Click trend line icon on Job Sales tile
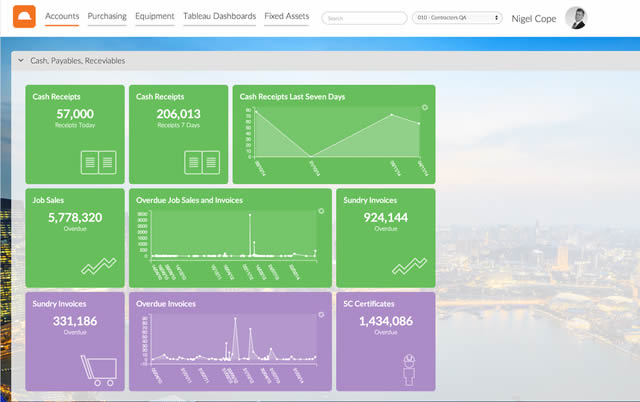The image size is (640, 402). pyautogui.click(x=99, y=266)
